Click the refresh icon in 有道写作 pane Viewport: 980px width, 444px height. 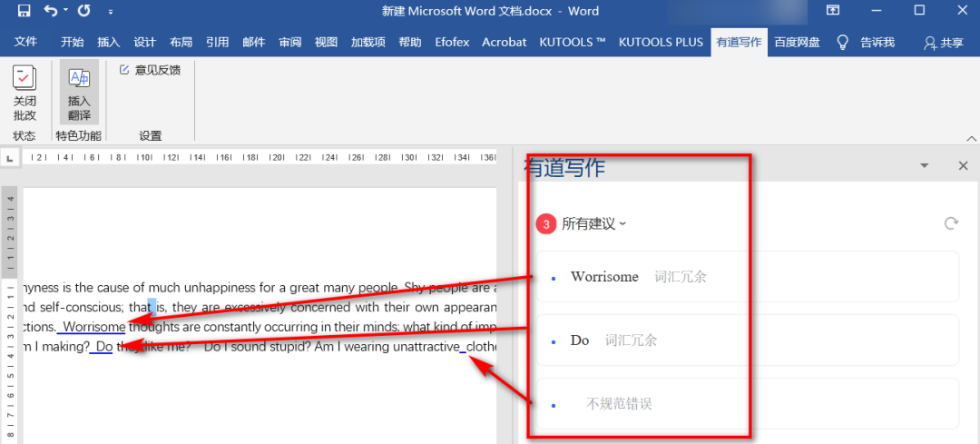[951, 223]
